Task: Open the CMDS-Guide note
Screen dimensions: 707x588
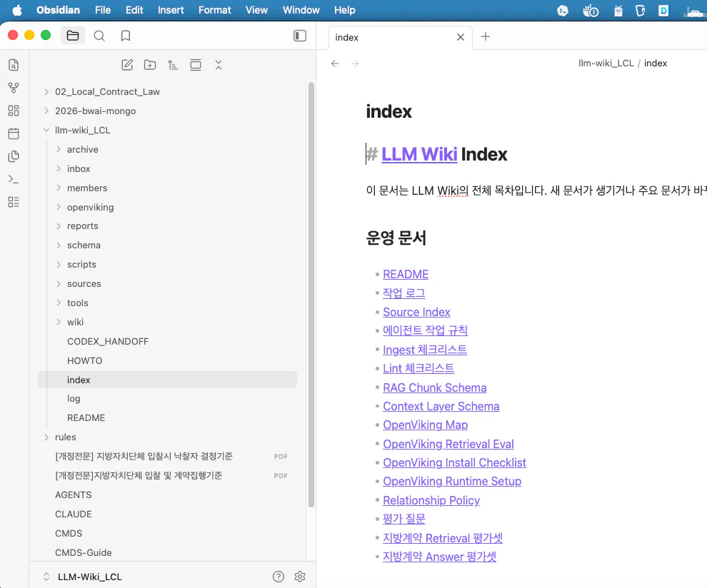Action: click(x=84, y=552)
